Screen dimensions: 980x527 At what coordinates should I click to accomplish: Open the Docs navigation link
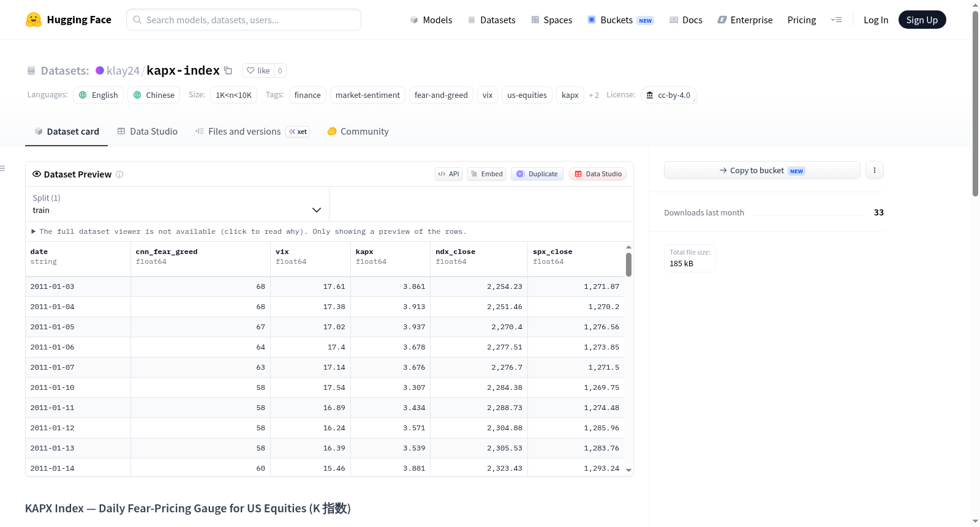(x=686, y=20)
